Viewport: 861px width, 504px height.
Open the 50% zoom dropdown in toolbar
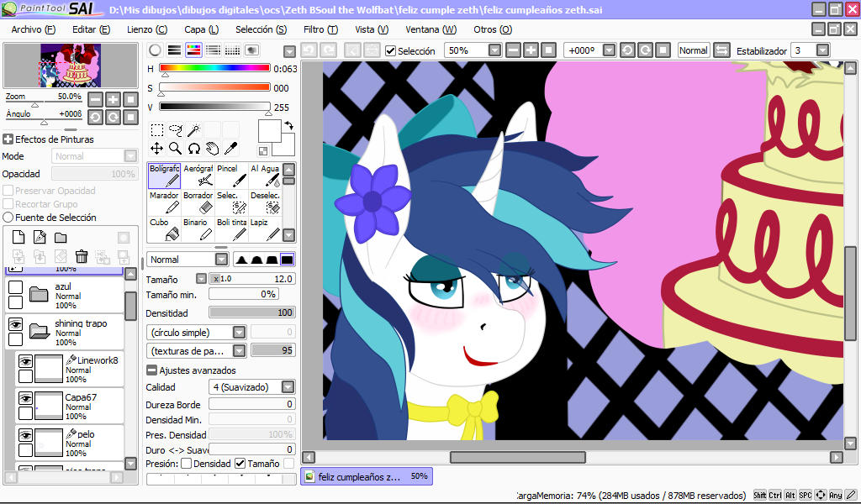pos(494,50)
